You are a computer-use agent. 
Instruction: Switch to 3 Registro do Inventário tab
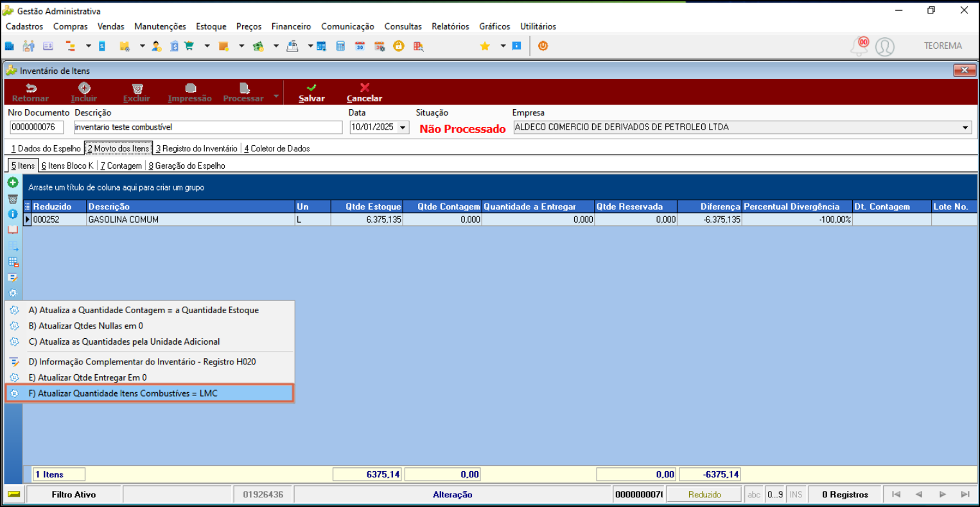pos(197,148)
